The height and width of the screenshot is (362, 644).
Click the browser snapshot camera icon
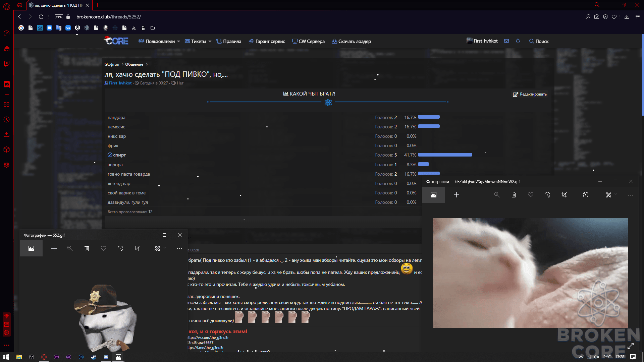pyautogui.click(x=597, y=17)
